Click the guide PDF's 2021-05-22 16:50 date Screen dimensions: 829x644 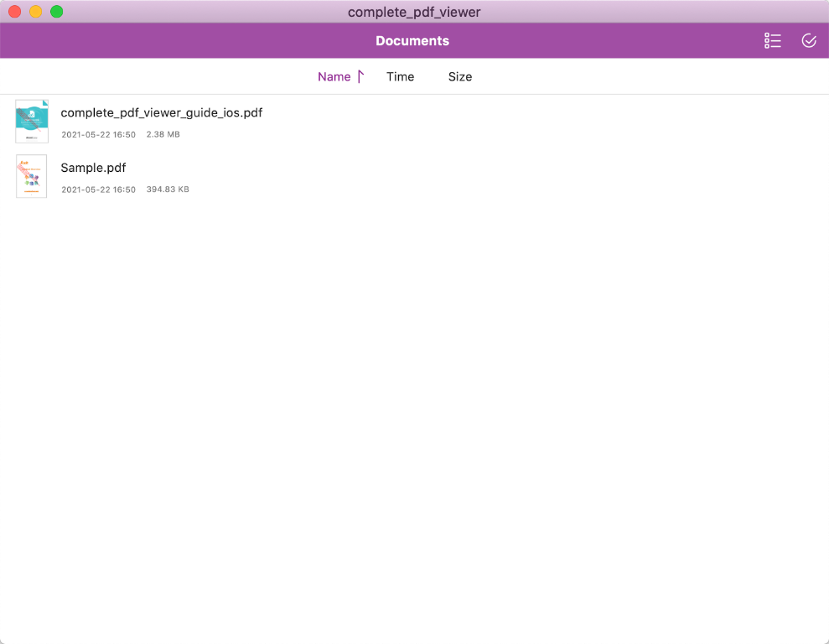pos(98,134)
